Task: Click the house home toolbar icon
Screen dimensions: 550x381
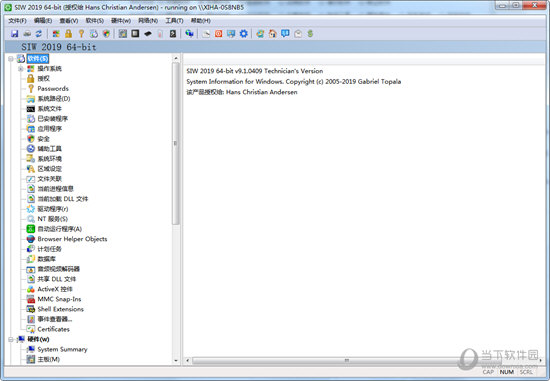Action: [273, 34]
